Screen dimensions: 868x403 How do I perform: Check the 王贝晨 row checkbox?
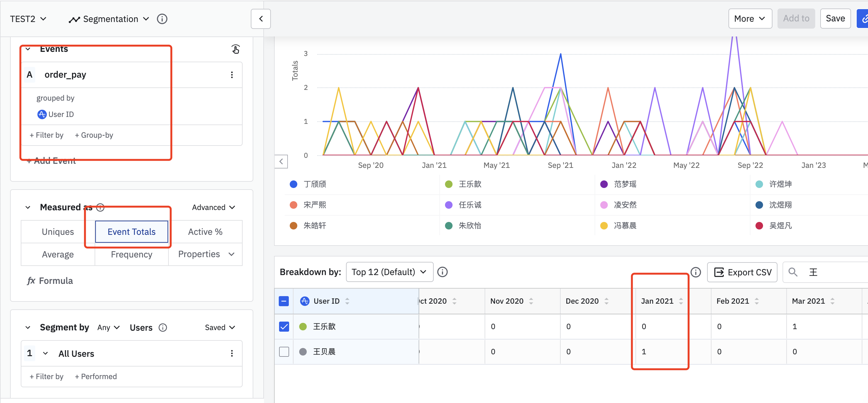[x=284, y=351]
